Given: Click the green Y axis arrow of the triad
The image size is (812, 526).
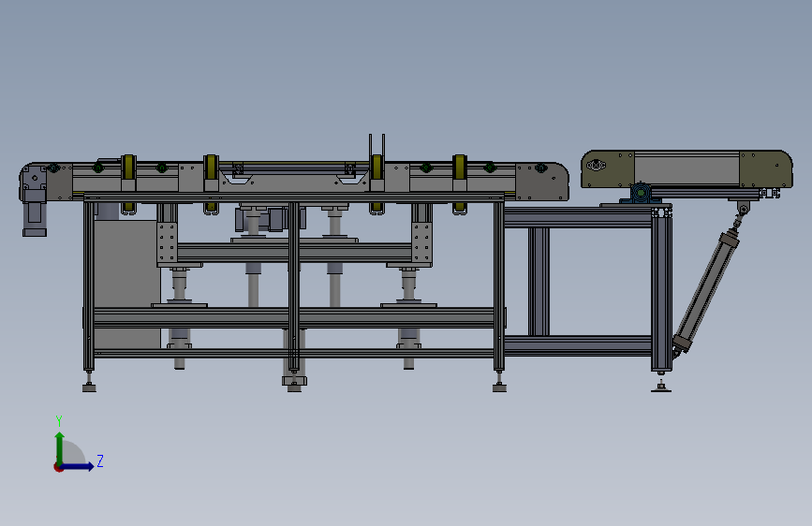Looking at the screenshot, I should pyautogui.click(x=60, y=447).
